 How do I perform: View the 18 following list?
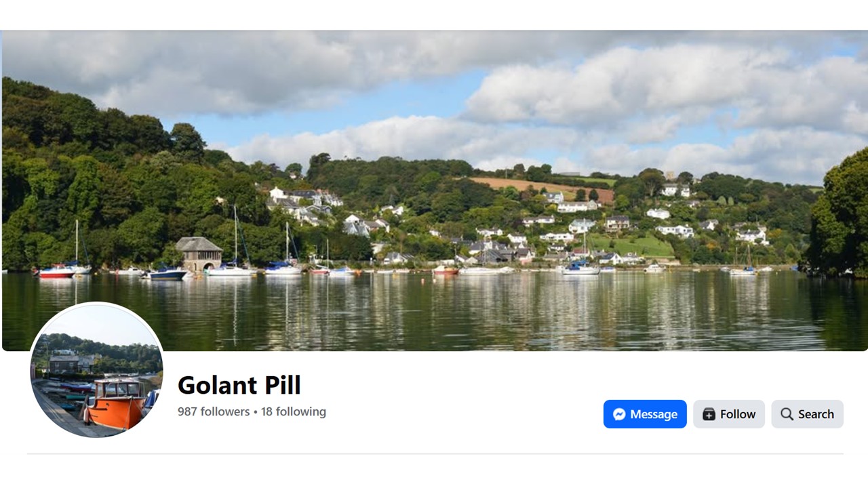point(294,411)
